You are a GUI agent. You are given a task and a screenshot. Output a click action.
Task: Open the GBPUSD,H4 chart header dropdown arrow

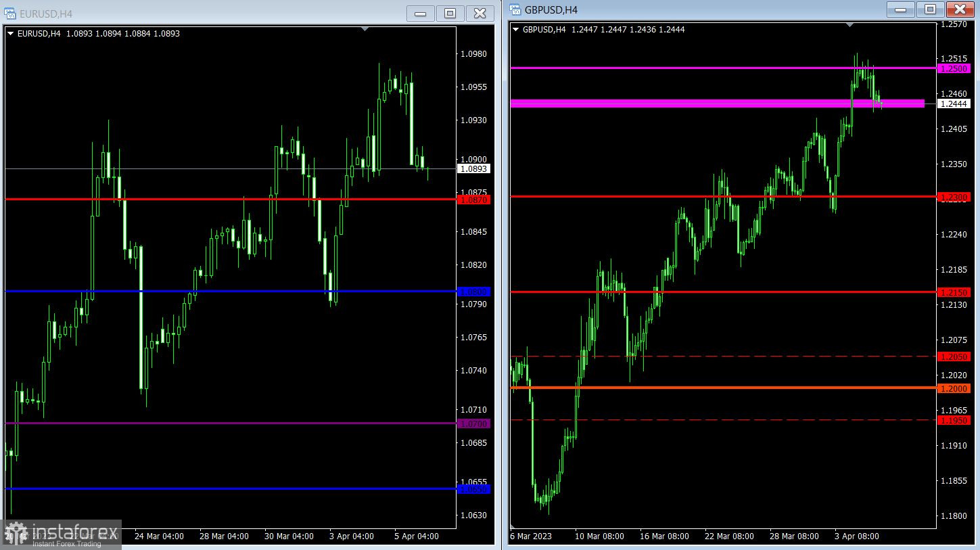coord(516,29)
